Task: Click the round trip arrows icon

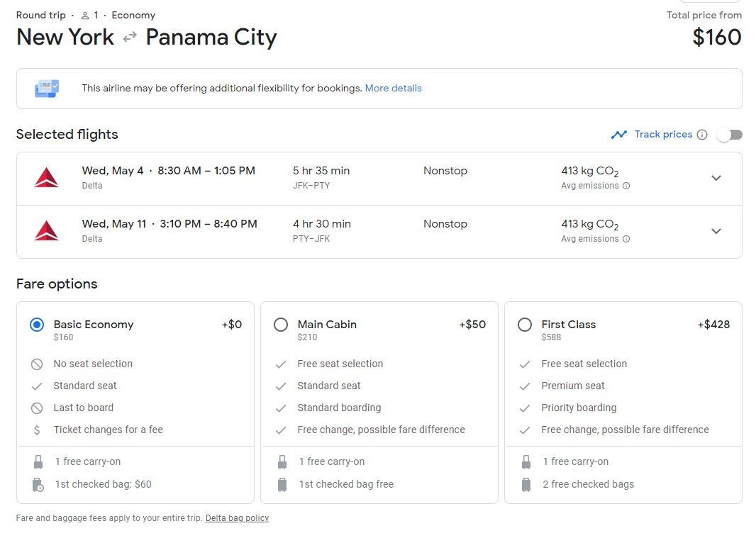Action: pyautogui.click(x=130, y=38)
